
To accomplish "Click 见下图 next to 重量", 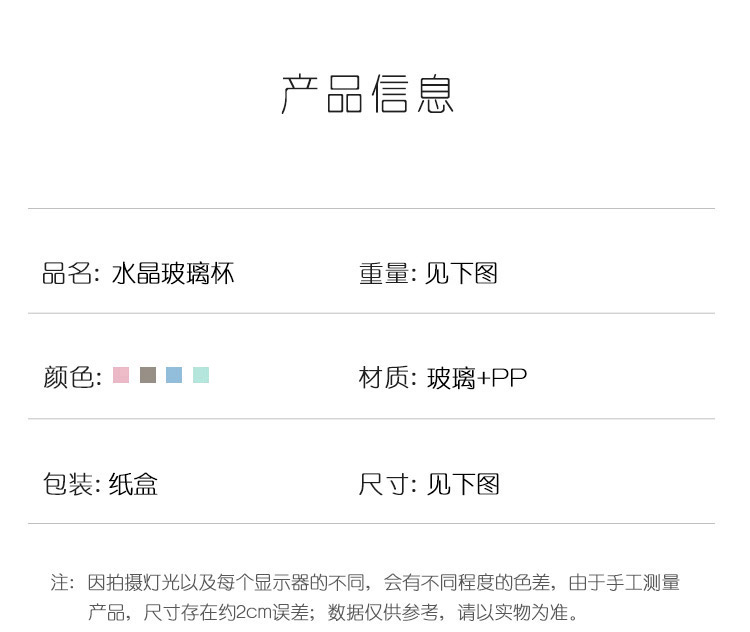I will pyautogui.click(x=462, y=274).
